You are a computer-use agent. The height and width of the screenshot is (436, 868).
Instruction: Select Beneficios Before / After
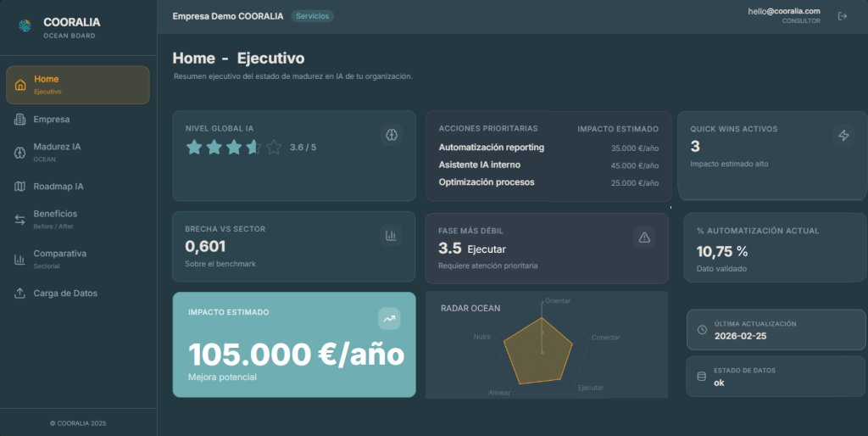click(x=55, y=219)
